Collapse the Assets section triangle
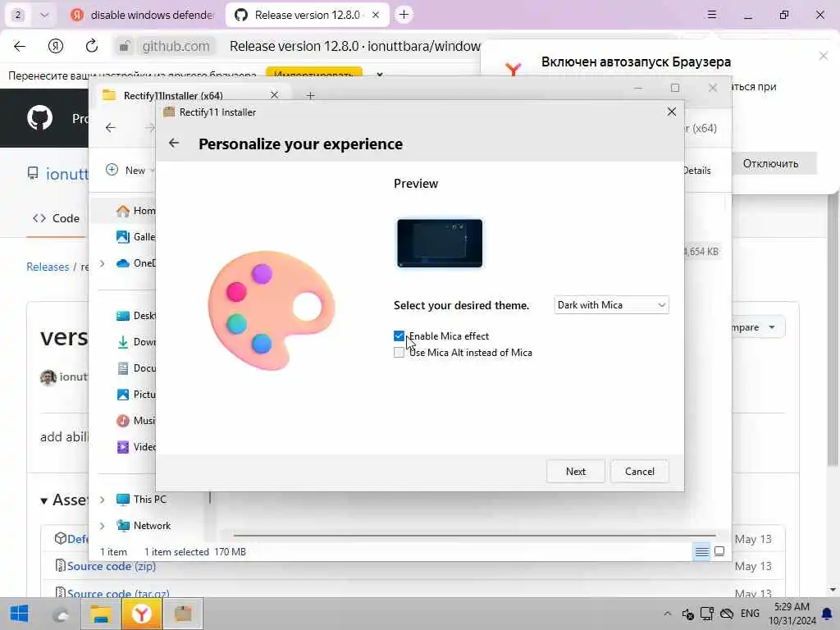This screenshot has width=840, height=630. click(44, 501)
